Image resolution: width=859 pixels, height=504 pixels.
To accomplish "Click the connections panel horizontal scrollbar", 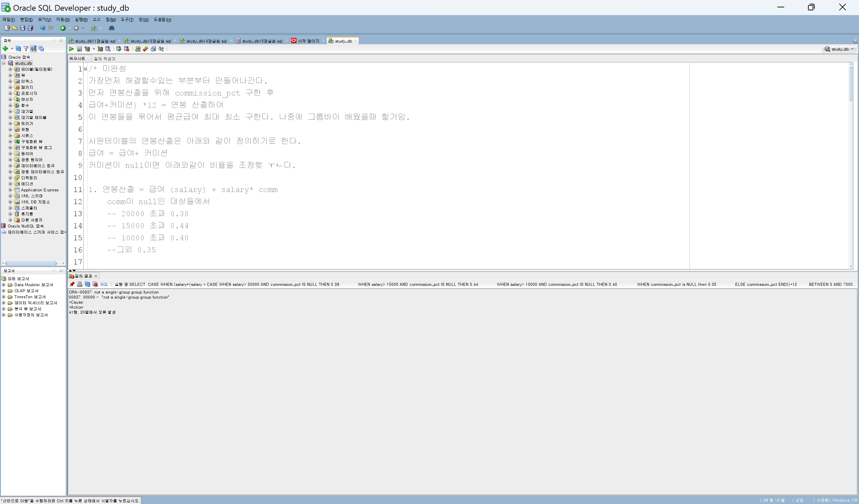I will point(31,263).
